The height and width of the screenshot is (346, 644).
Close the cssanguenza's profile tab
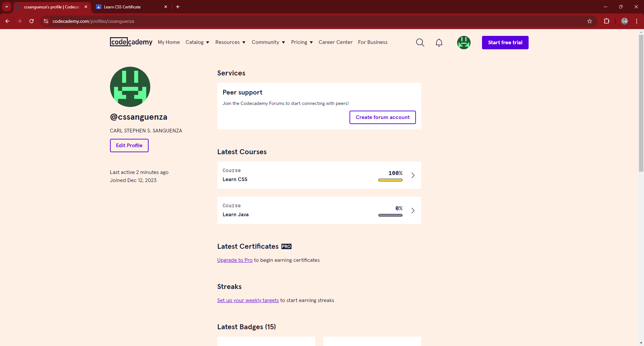[x=86, y=7]
